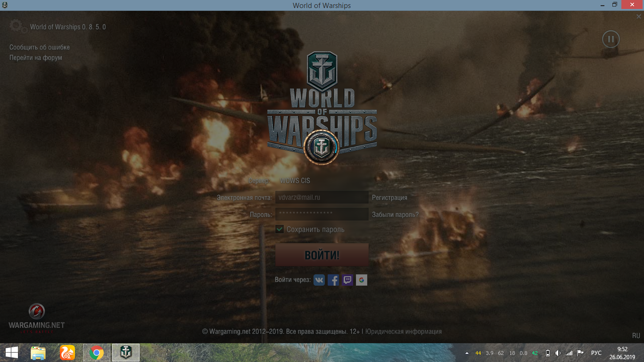644x362 pixels.
Task: Focus the email input field
Action: coord(322,197)
